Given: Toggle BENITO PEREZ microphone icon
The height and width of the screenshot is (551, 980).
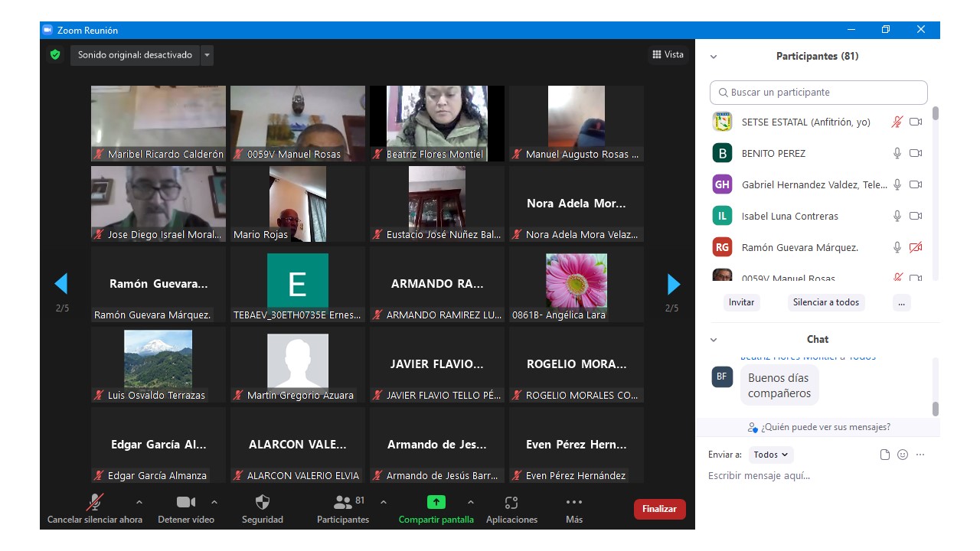Looking at the screenshot, I should pos(897,153).
